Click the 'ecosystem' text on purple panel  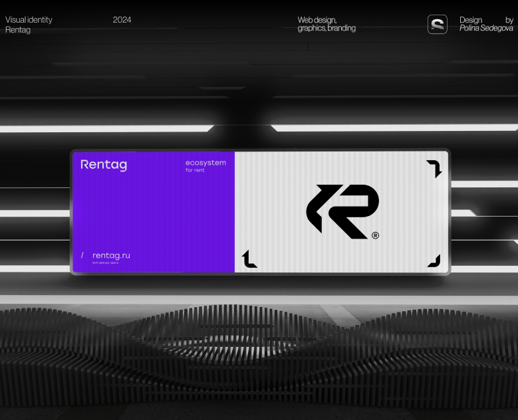205,163
